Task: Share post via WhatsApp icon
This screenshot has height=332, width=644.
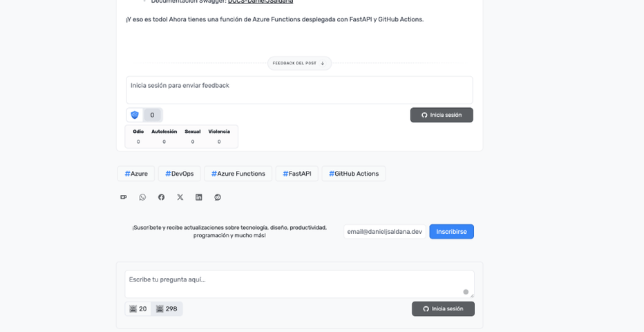Action: coord(142,197)
